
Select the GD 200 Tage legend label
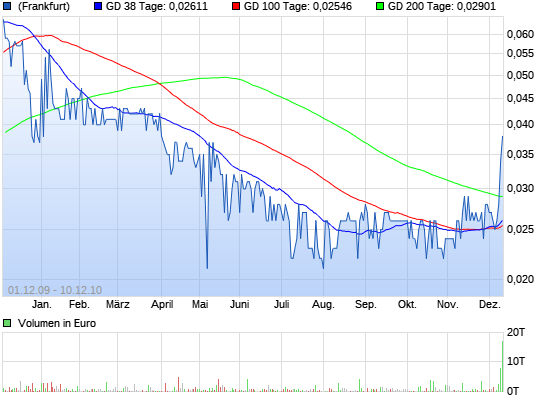click(442, 6)
